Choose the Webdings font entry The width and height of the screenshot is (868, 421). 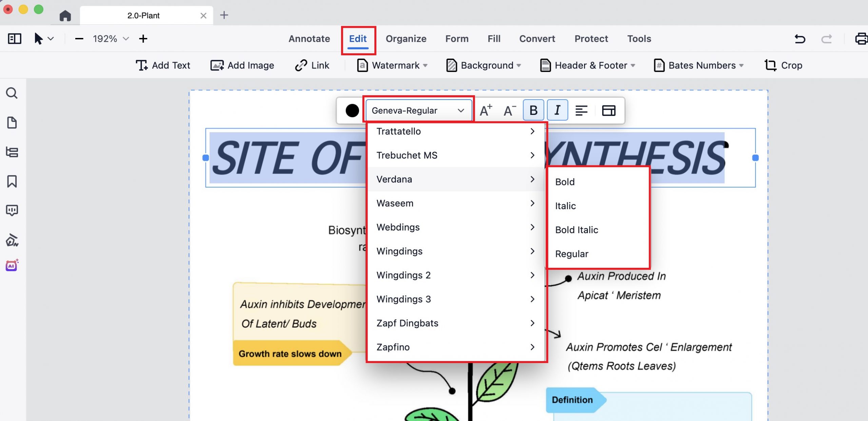456,227
